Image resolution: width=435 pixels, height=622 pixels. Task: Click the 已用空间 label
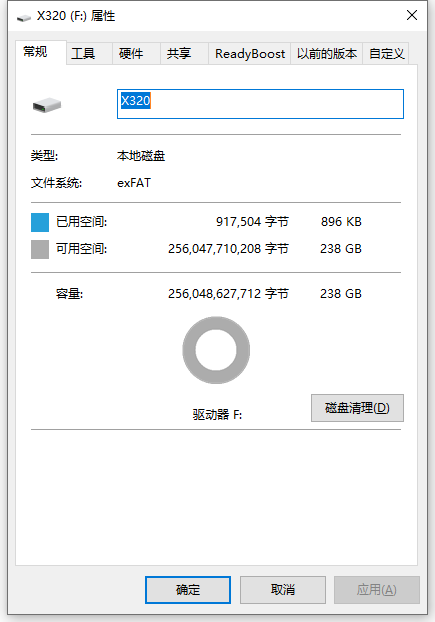pyautogui.click(x=82, y=222)
